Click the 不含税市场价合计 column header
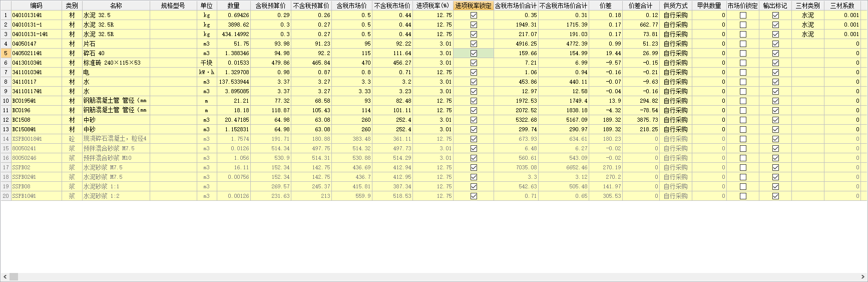Image resolution: width=868 pixels, height=282 pixels. [564, 6]
